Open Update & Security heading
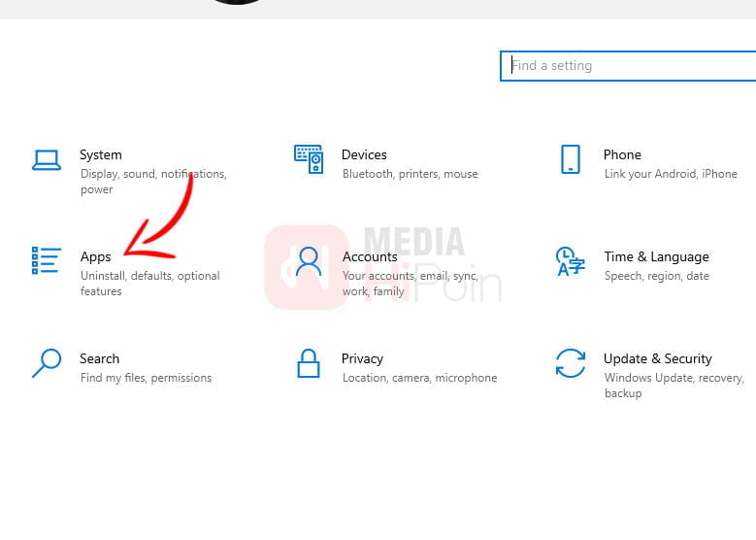The height and width of the screenshot is (540, 756). (658, 359)
